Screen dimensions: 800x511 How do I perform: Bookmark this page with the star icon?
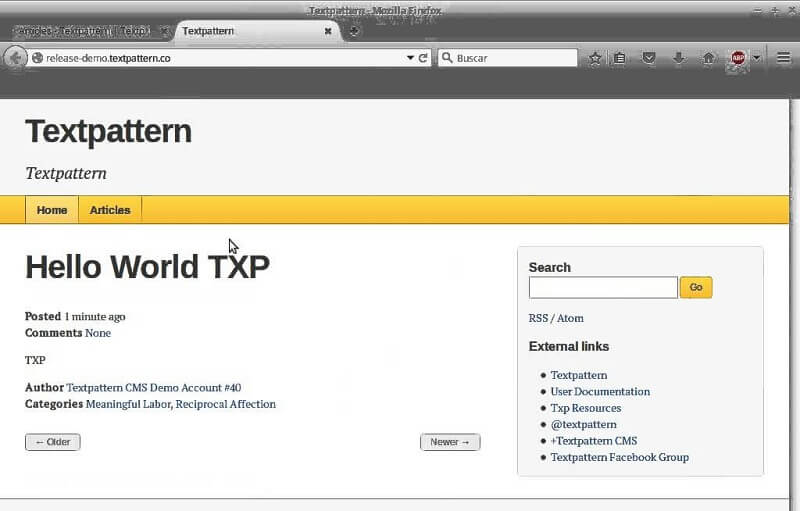coord(595,58)
